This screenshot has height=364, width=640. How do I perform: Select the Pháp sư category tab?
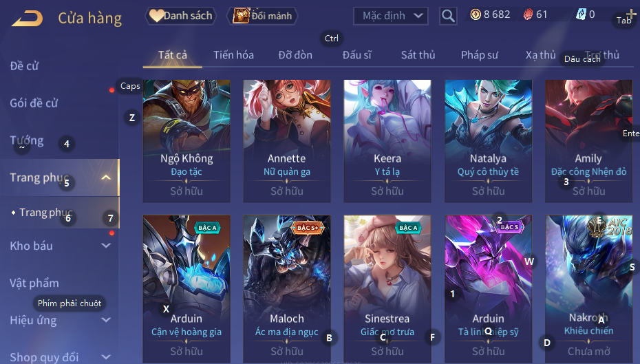click(480, 55)
